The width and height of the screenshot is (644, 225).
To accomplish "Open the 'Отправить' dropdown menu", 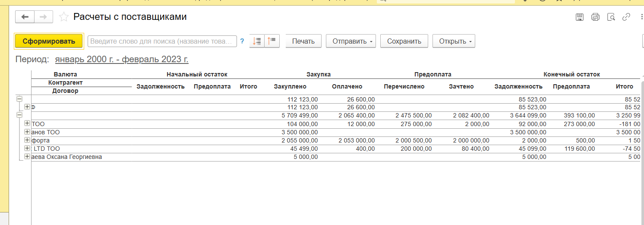I will coord(350,41).
